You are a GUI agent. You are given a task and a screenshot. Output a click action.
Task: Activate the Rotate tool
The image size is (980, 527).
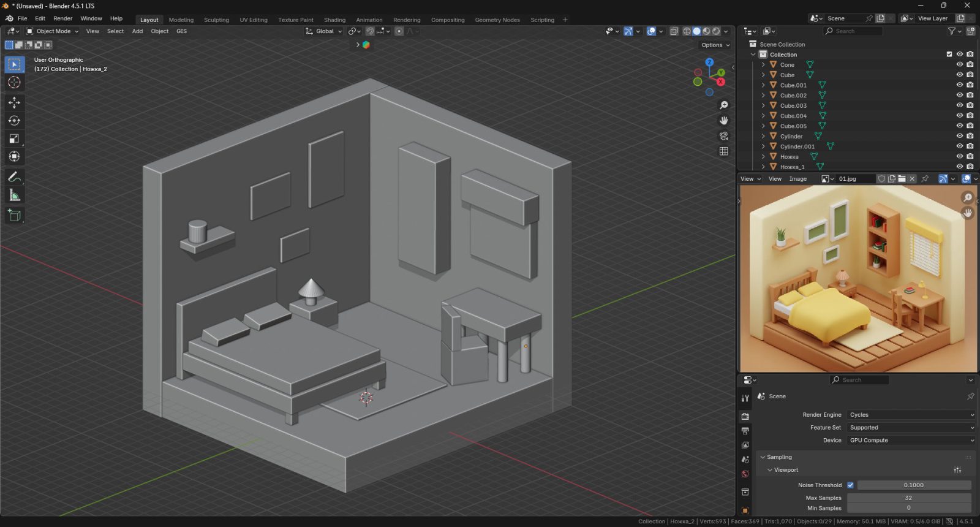(14, 121)
